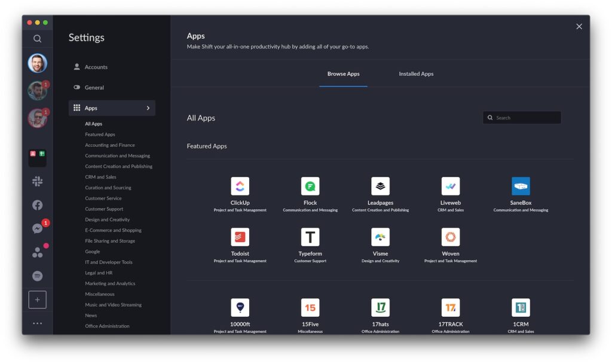Select the 1CRM app icon
Screen dimensions: 612x364
(x=521, y=307)
